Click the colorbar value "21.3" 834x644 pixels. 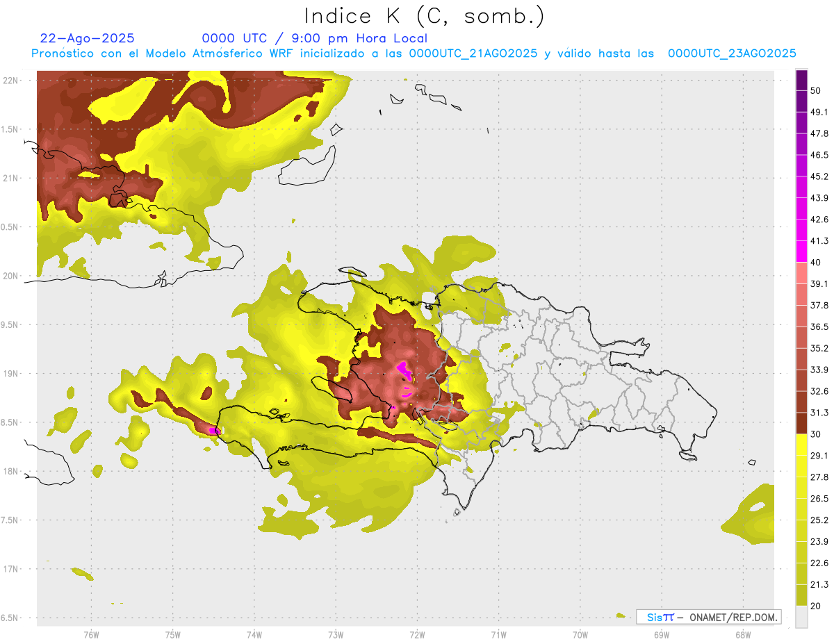click(x=819, y=585)
